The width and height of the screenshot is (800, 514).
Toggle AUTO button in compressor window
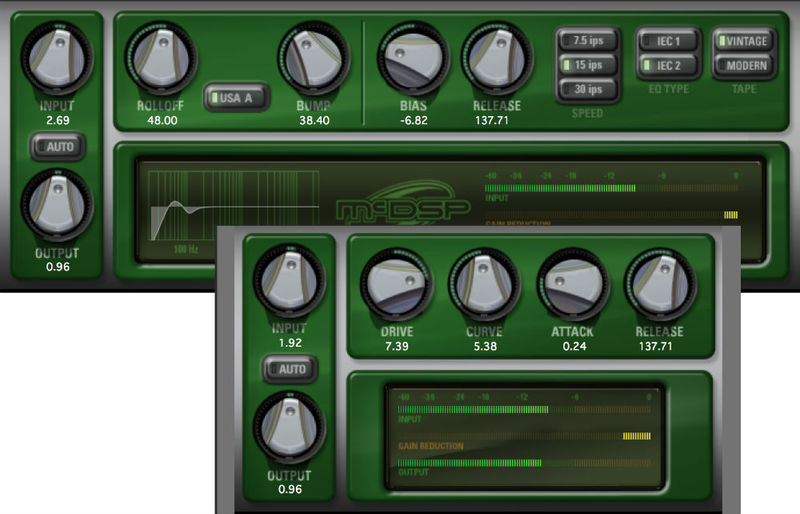coord(290,369)
